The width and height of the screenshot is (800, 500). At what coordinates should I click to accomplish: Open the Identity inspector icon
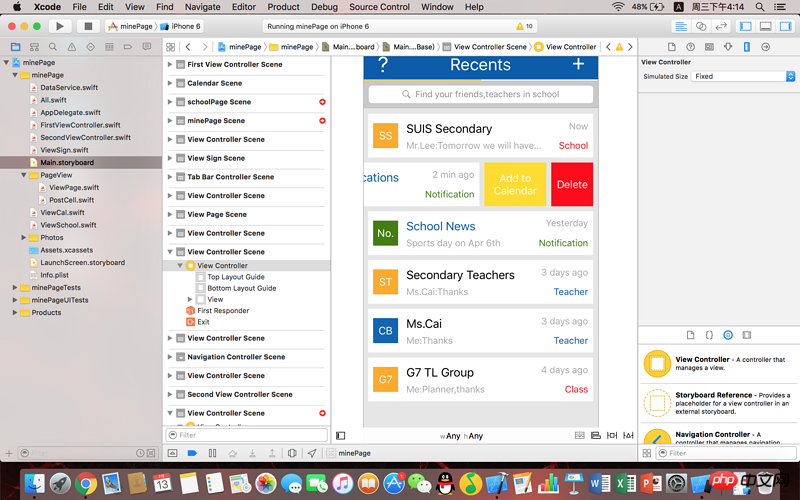[709, 47]
